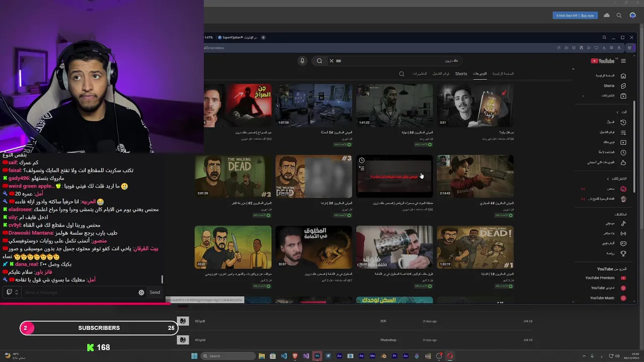The width and height of the screenshot is (644, 362).
Task: Open the Walking Dead #1 video thumbnail
Action: (475, 247)
